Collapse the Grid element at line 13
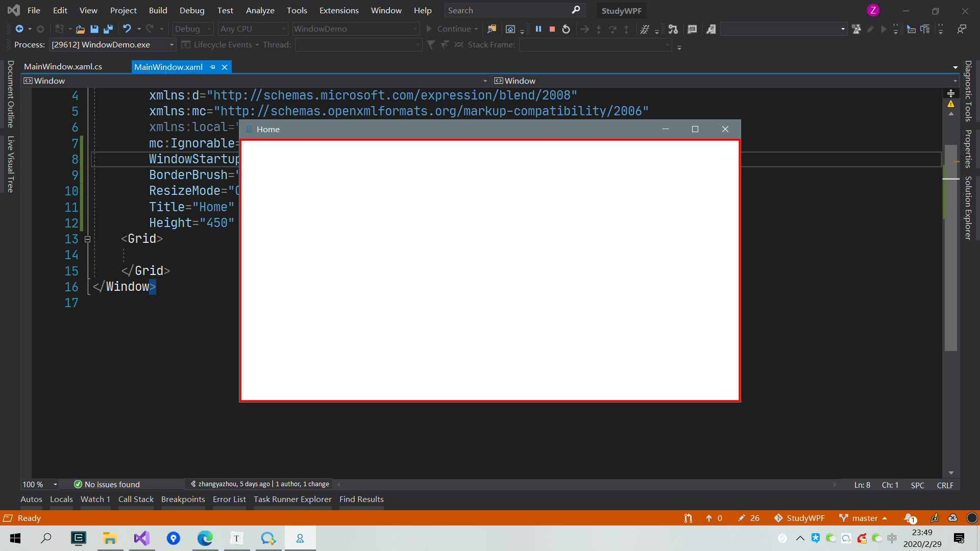The width and height of the screenshot is (980, 551). point(87,239)
